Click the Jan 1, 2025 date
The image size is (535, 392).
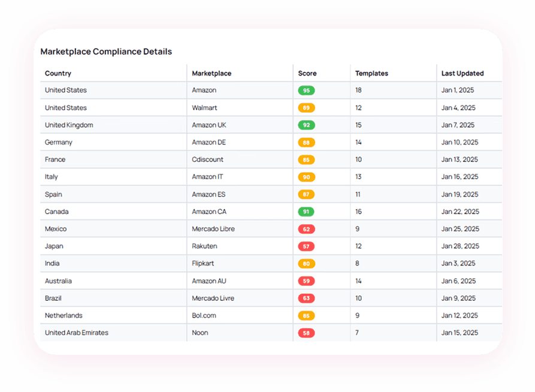458,90
